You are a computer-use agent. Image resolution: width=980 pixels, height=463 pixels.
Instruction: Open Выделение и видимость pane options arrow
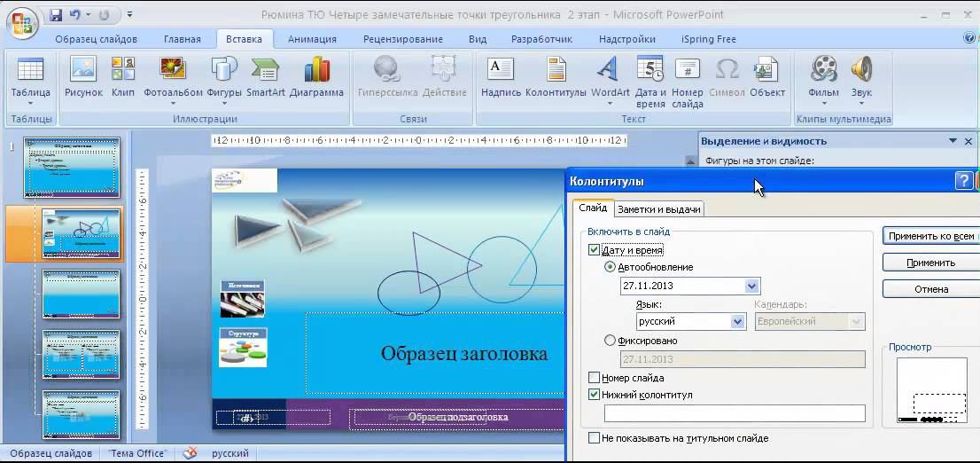pos(953,141)
